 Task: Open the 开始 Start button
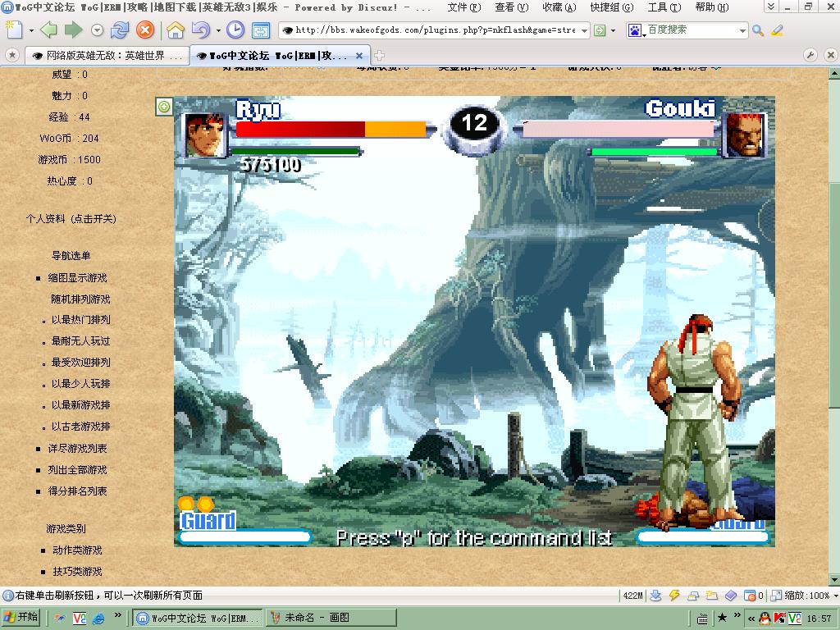click(21, 618)
